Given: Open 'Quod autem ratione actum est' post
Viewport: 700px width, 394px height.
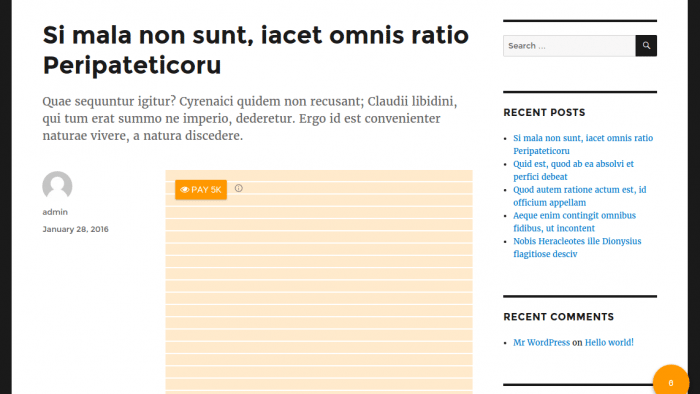Looking at the screenshot, I should (579, 196).
